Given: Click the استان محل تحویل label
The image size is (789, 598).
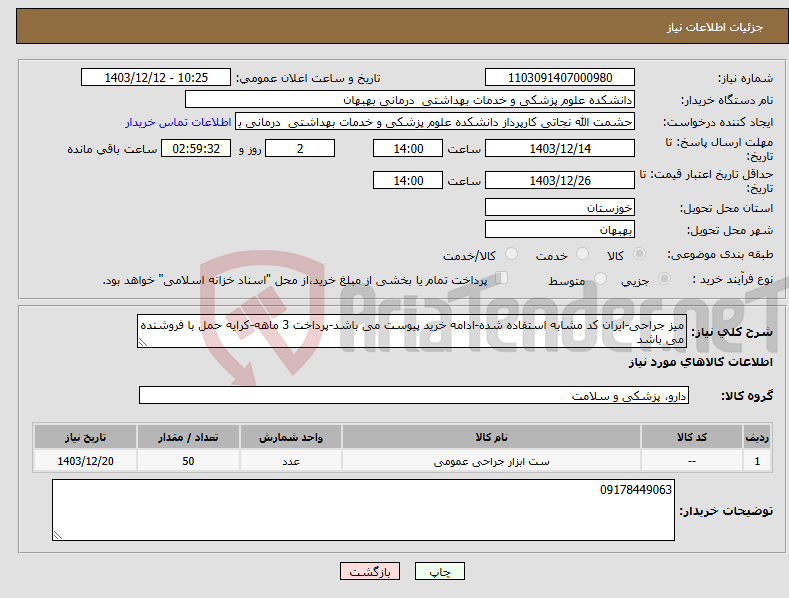Looking at the screenshot, I should tap(727, 208).
